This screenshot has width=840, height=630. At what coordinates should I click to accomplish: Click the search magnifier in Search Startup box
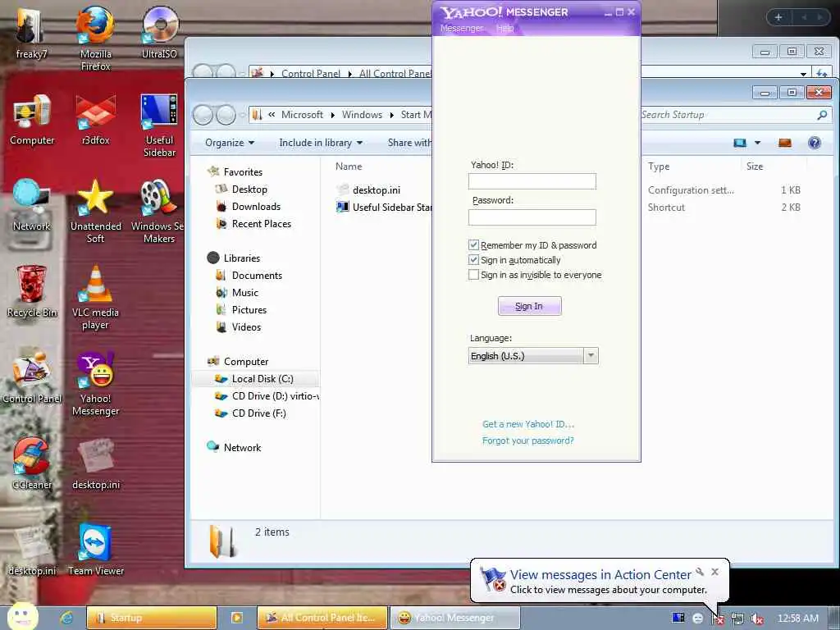pyautogui.click(x=822, y=115)
